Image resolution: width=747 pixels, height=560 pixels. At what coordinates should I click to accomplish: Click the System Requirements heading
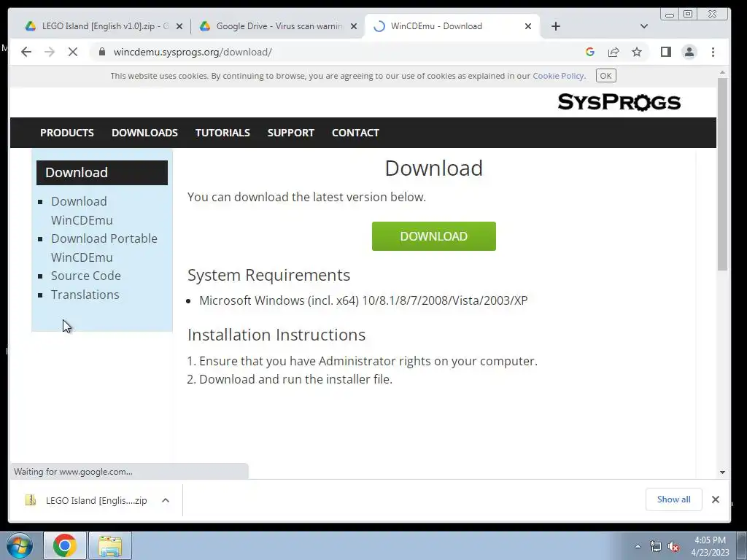point(268,275)
